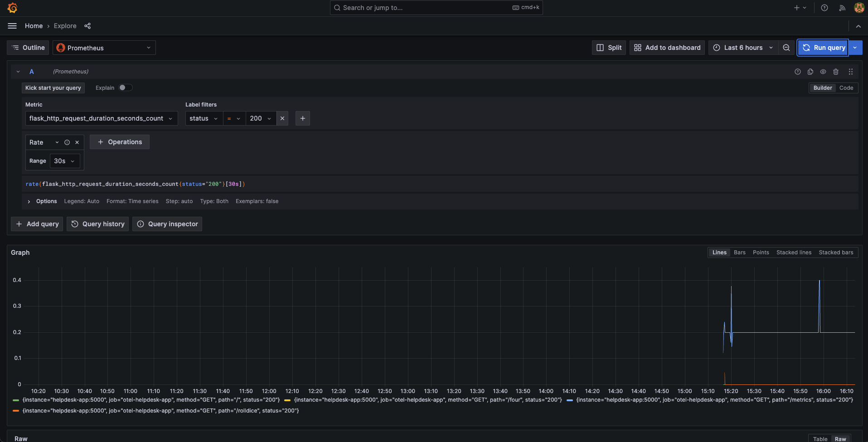The image size is (868, 442).
Task: Add a new label filter with plus
Action: tap(303, 118)
